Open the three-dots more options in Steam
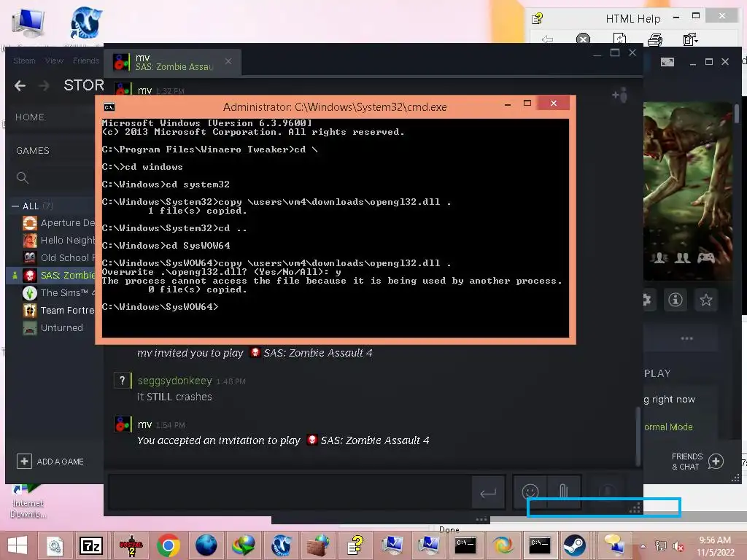This screenshot has height=560, width=747. point(686,338)
